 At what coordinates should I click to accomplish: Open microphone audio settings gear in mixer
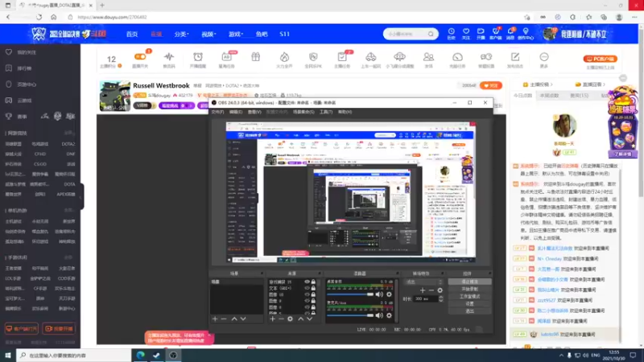tap(389, 315)
